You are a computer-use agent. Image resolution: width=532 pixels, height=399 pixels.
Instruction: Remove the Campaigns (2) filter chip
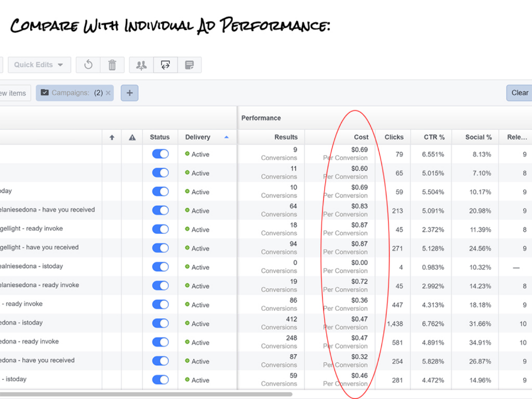tap(108, 93)
